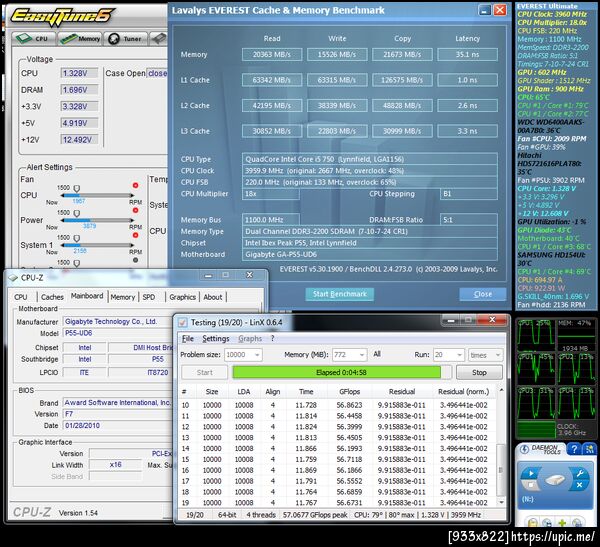Click Daemon Tools lightning logo icon
The height and width of the screenshot is (547, 600).
[x=524, y=450]
